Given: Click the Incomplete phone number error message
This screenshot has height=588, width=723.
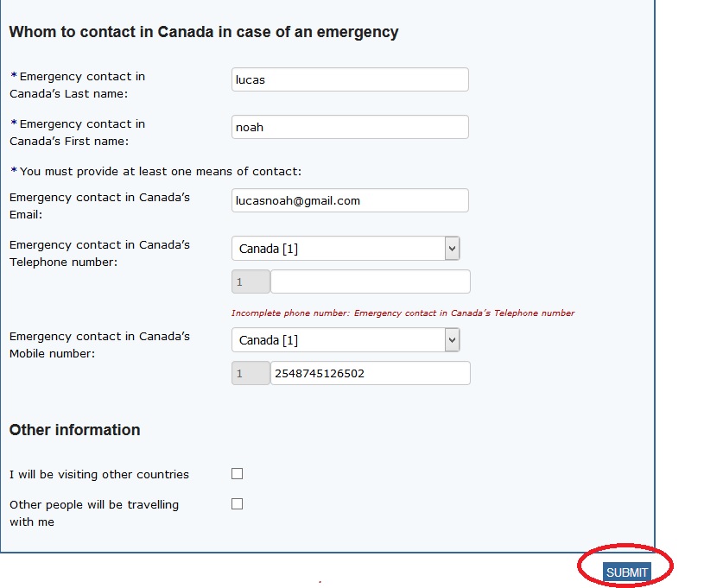Looking at the screenshot, I should (x=403, y=313).
